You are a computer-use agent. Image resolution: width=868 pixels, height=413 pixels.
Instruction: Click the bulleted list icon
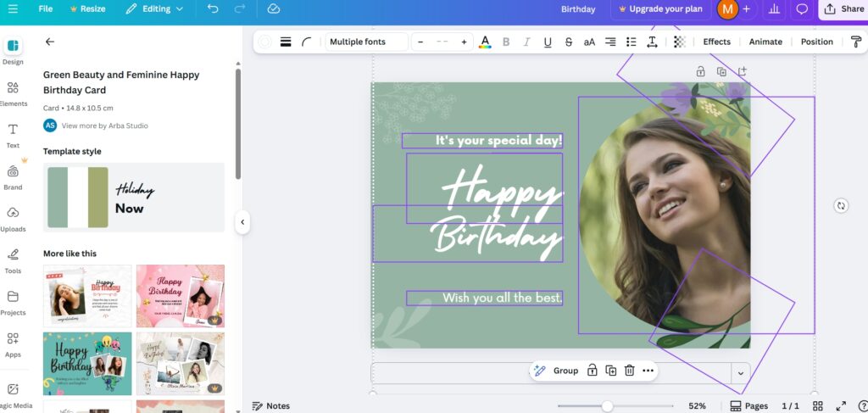pos(631,42)
